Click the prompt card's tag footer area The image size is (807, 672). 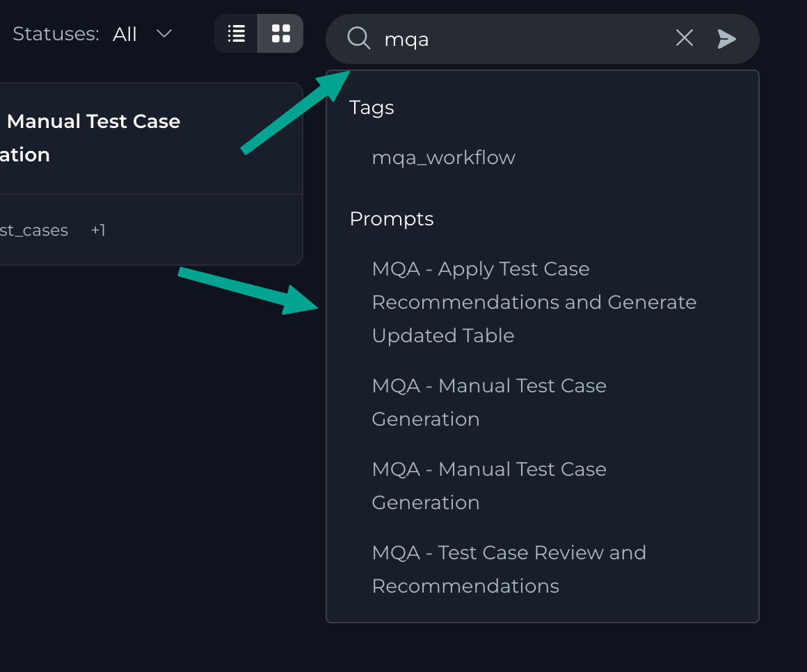click(195, 230)
